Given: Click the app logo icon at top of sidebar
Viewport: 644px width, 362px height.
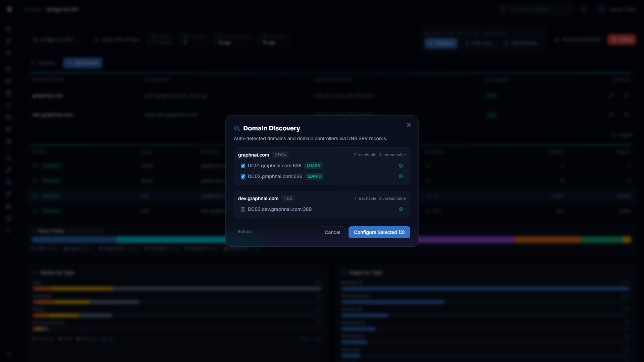Looking at the screenshot, I should (x=9, y=9).
